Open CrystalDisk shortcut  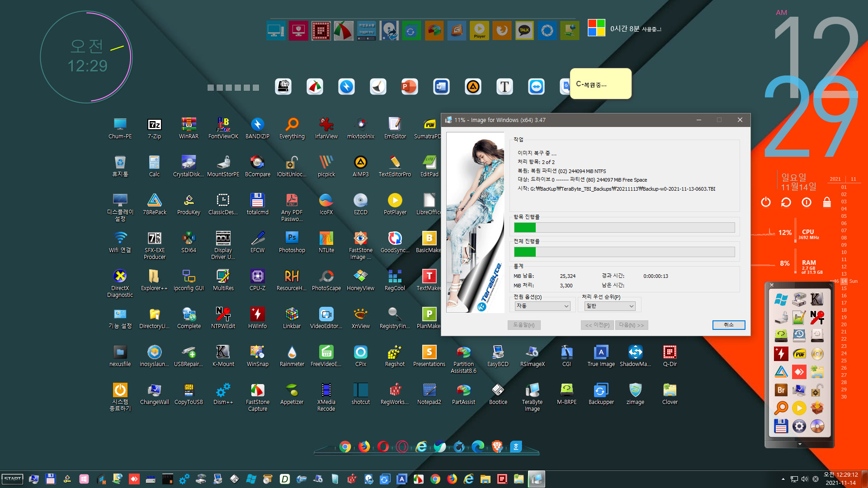(189, 166)
